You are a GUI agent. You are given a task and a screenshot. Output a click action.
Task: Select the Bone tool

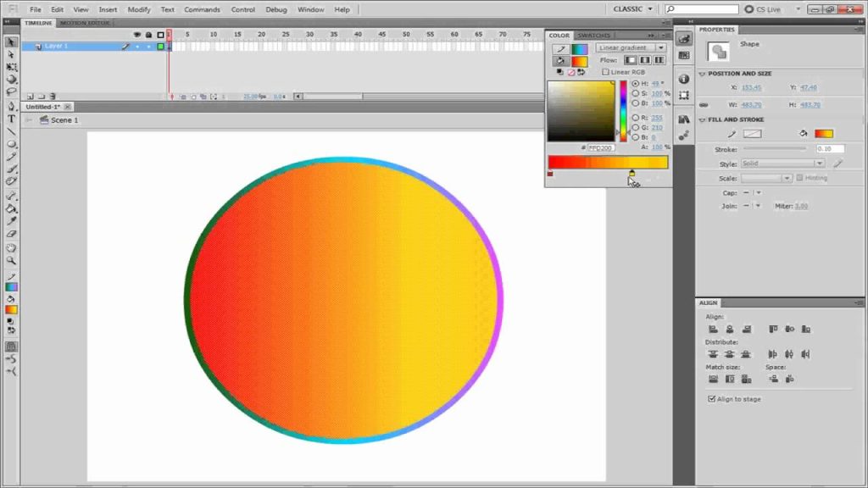pos(11,197)
